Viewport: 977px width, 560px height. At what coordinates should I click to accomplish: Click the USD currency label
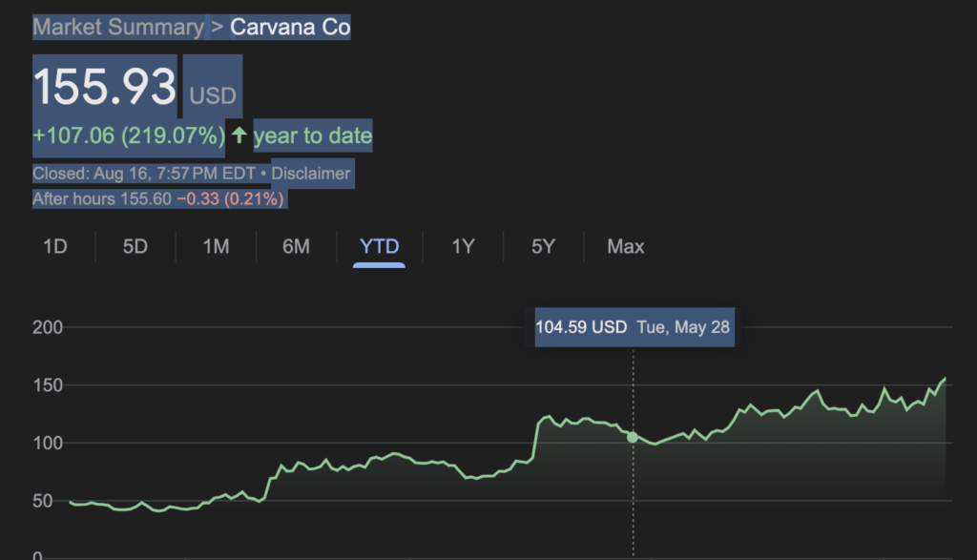[x=213, y=96]
